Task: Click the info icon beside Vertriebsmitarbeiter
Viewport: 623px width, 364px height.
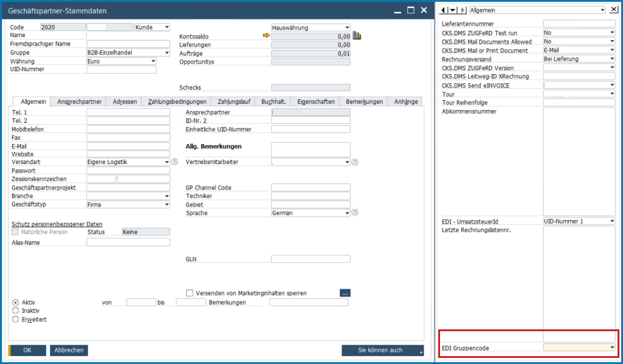Action: click(355, 162)
